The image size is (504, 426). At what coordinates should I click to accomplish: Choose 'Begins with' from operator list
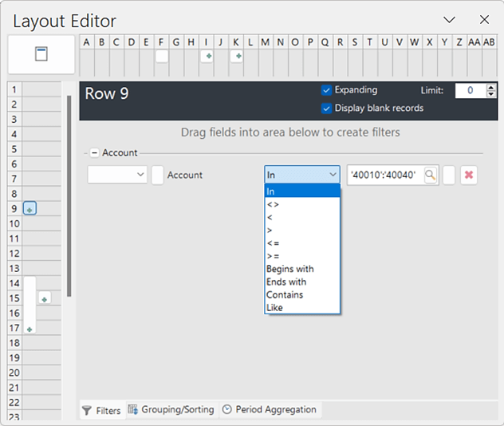(290, 269)
